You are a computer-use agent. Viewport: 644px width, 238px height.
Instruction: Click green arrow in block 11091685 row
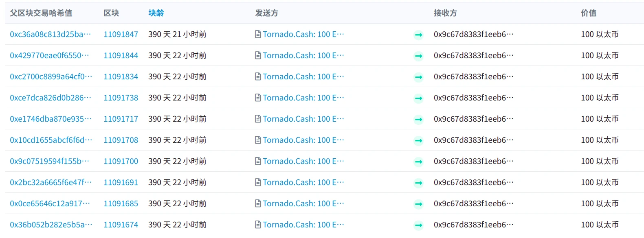click(x=418, y=204)
